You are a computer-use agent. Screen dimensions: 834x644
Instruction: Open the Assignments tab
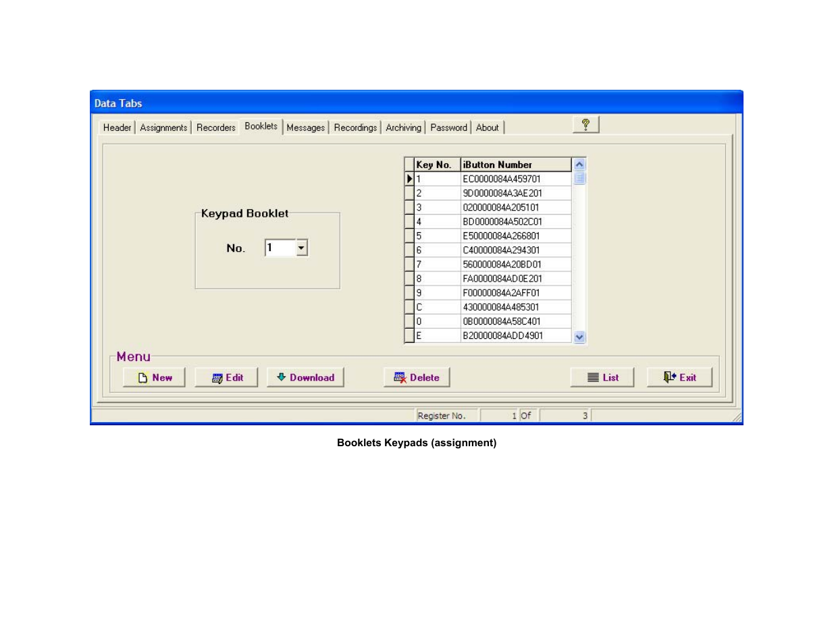[x=163, y=128]
